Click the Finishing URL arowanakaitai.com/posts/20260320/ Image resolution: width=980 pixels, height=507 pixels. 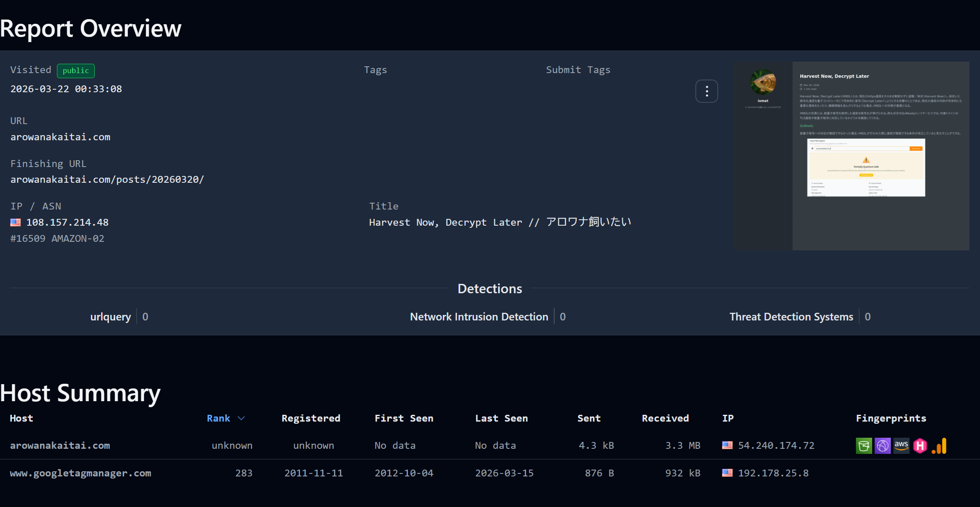coord(107,179)
